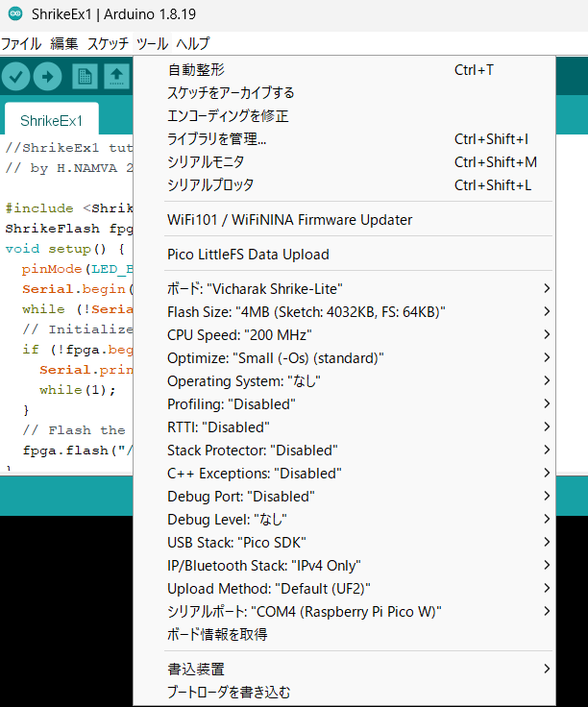
Task: Switch to the ShrikeEx1 sketch tab
Action: pos(52,121)
